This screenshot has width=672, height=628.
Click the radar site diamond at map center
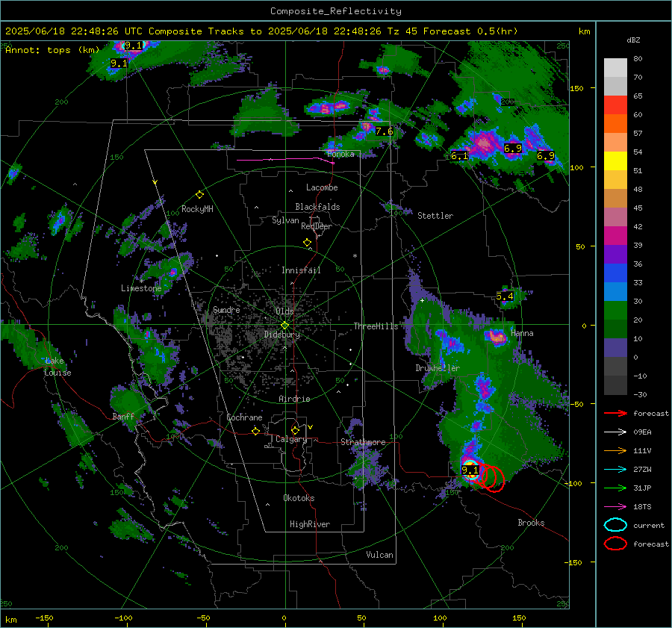(284, 325)
